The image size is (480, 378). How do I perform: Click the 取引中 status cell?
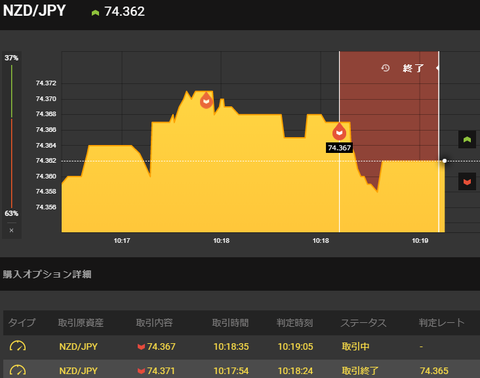[x=355, y=347]
